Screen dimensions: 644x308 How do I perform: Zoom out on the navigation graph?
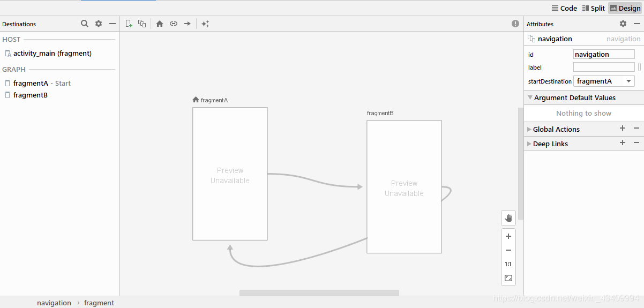(508, 250)
